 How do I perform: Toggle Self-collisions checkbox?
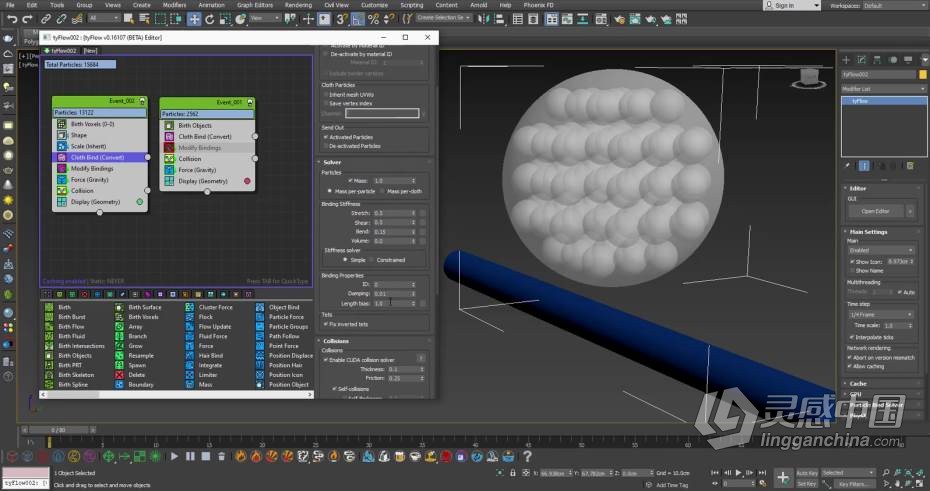[334, 389]
